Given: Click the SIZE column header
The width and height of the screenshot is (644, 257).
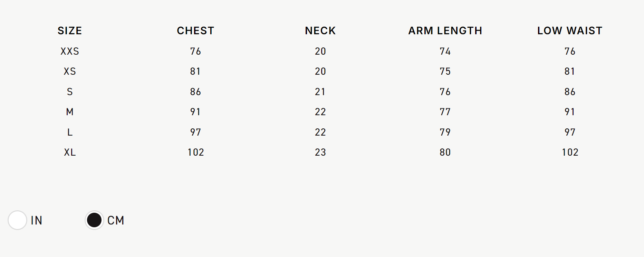Looking at the screenshot, I should [70, 31].
